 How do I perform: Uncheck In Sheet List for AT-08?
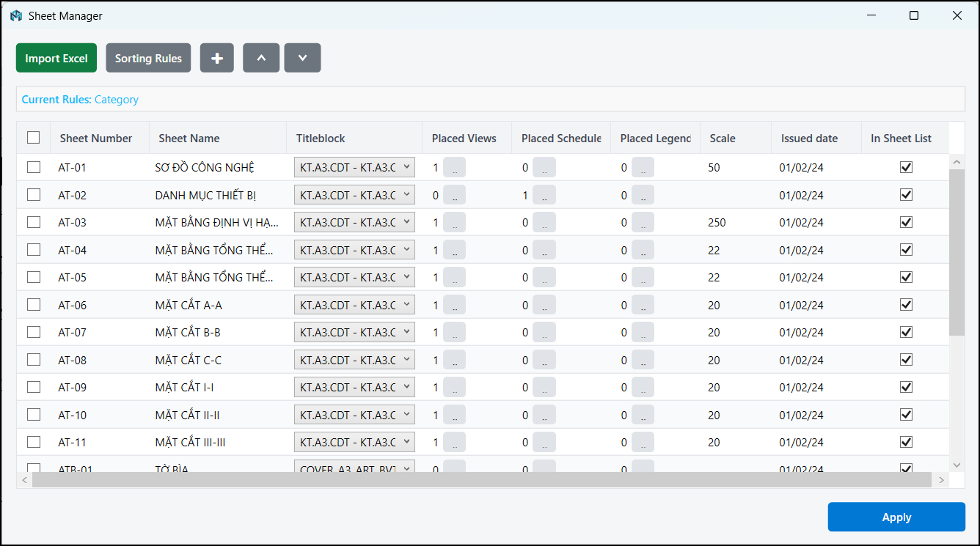906,359
